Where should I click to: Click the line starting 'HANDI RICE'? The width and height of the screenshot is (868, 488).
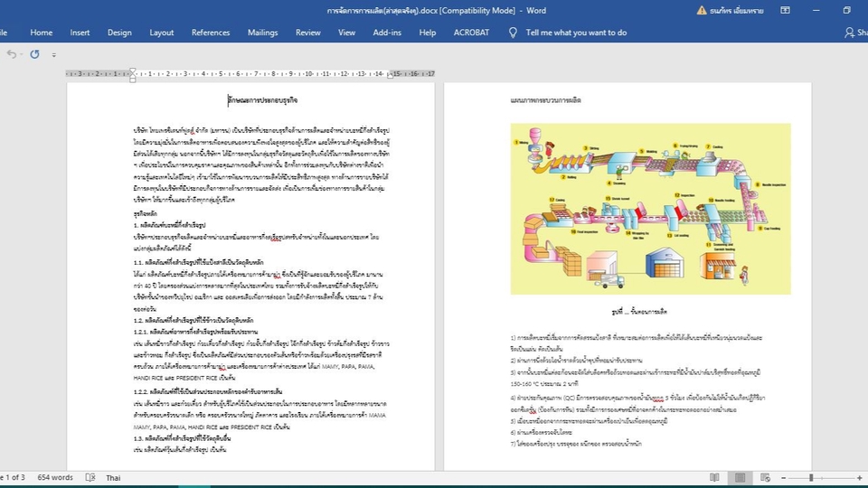184,378
